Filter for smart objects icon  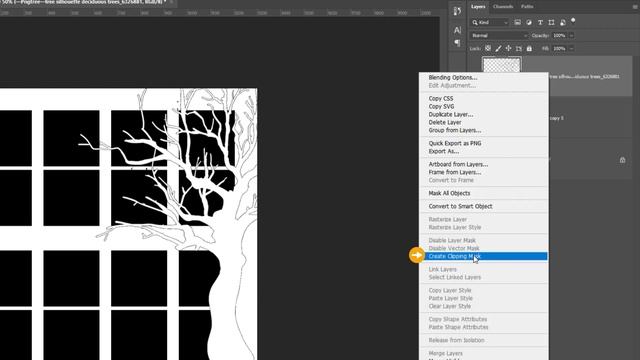[563, 22]
